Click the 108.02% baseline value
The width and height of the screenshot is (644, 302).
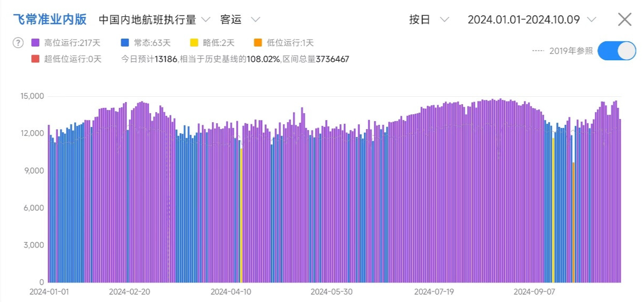pyautogui.click(x=263, y=59)
